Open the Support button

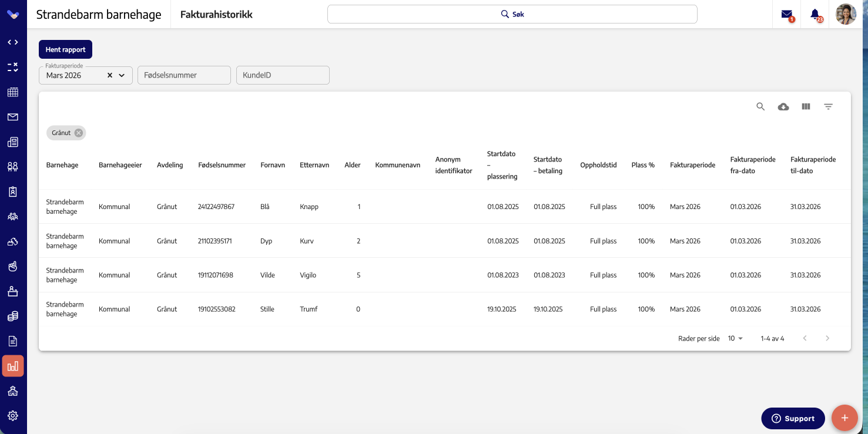point(793,418)
